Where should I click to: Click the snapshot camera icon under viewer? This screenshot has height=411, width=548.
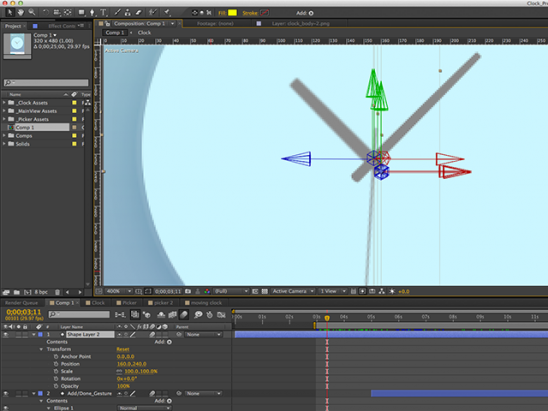(188, 291)
